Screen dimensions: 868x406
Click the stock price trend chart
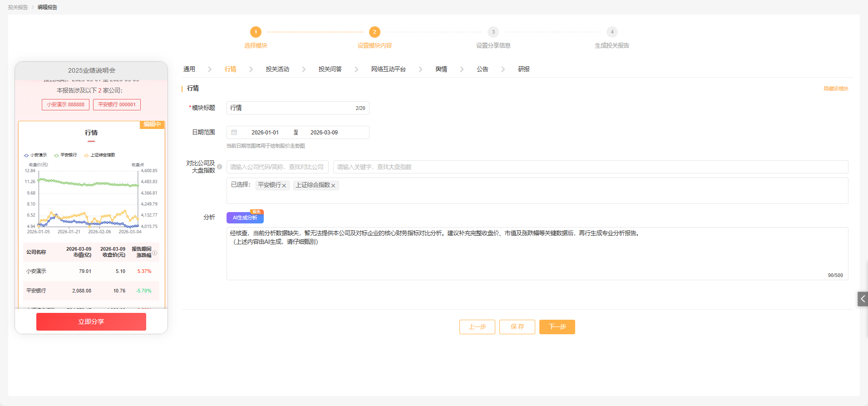tap(91, 199)
